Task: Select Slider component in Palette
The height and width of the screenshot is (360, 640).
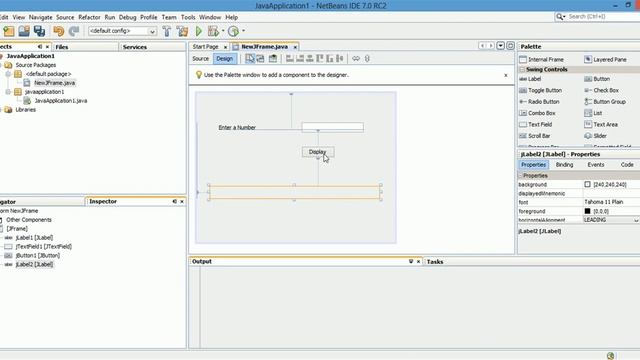Action: (596, 136)
